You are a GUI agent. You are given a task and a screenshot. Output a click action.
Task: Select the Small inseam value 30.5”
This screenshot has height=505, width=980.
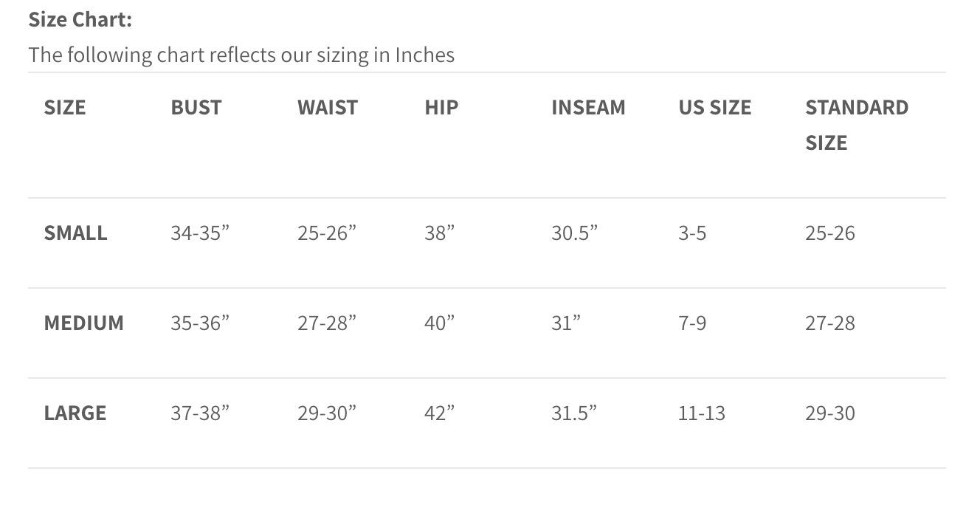click(x=574, y=233)
